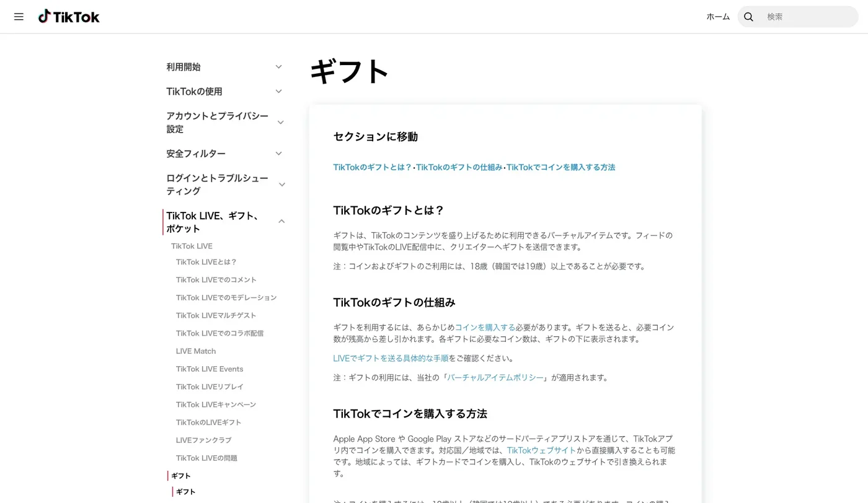Expand the TikTokの使用 section chevron

pyautogui.click(x=278, y=92)
